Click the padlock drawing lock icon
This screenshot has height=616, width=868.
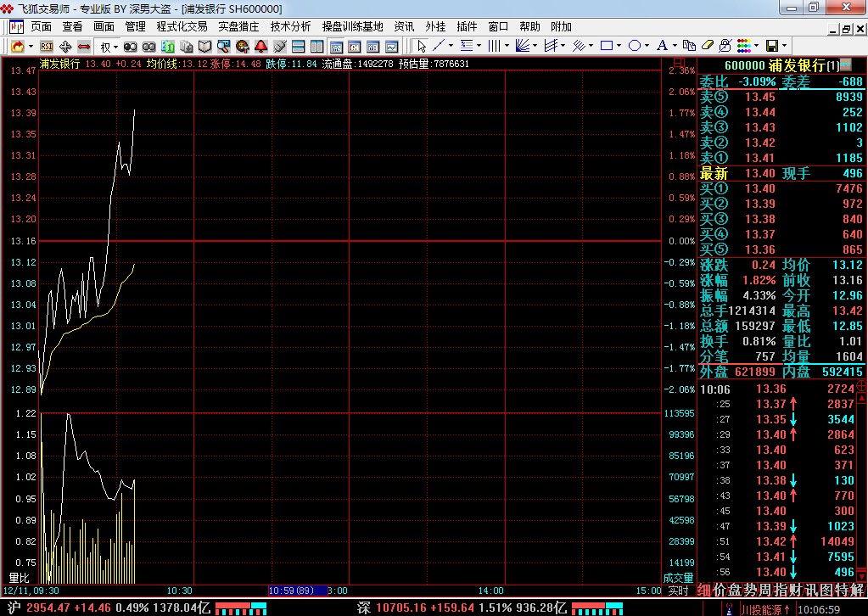[725, 45]
